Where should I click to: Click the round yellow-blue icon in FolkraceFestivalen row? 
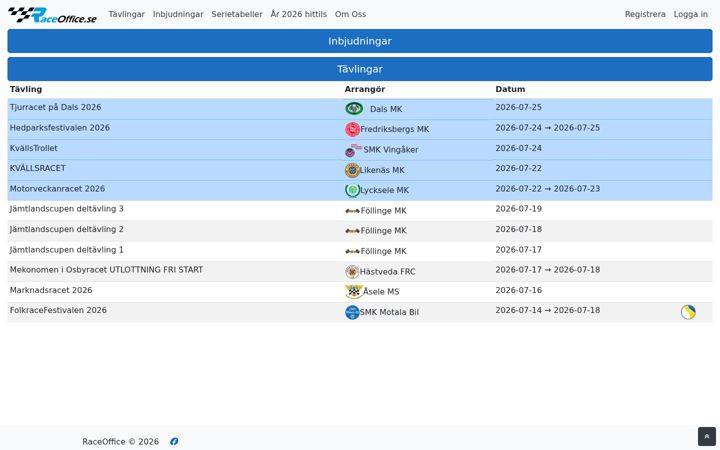click(x=688, y=312)
